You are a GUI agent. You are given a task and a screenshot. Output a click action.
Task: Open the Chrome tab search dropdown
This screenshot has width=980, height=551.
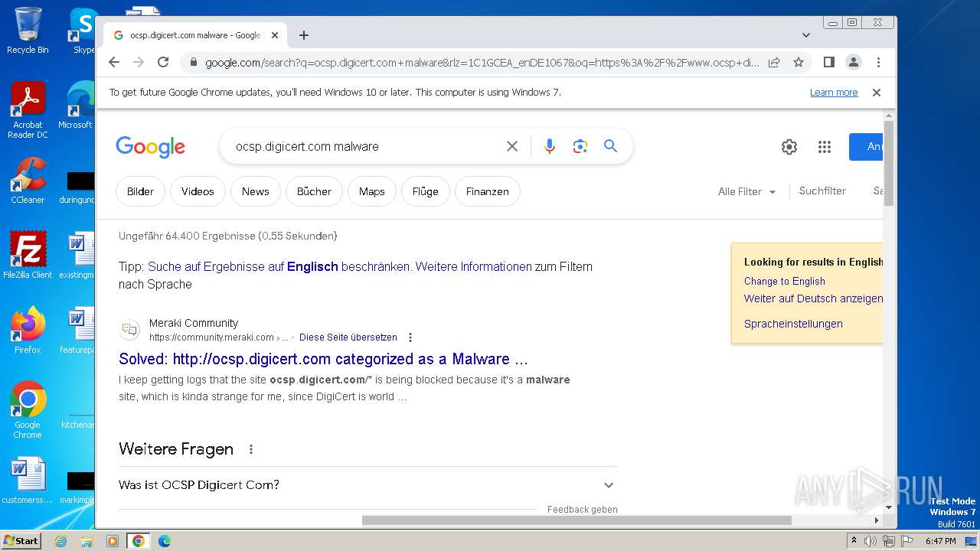(805, 35)
